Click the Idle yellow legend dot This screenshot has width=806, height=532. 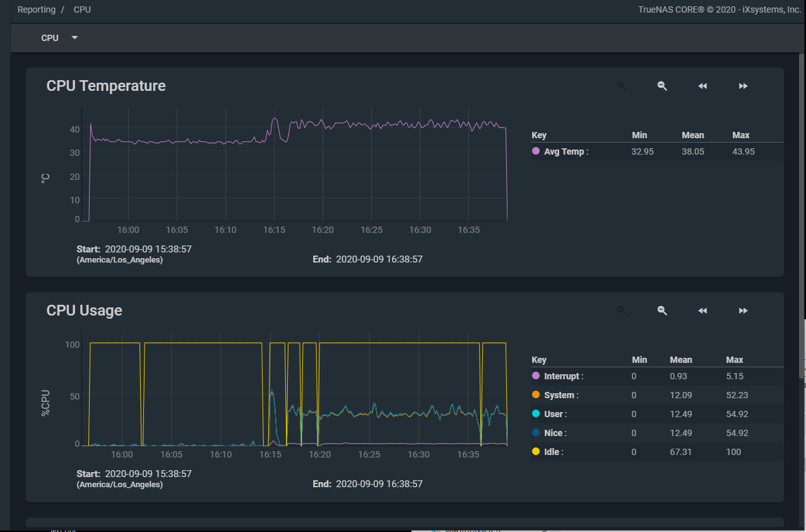[536, 452]
